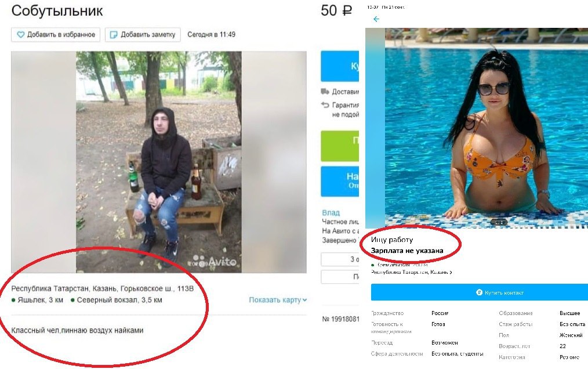
Task: Open seller profile link Влад
Action: [x=331, y=212]
